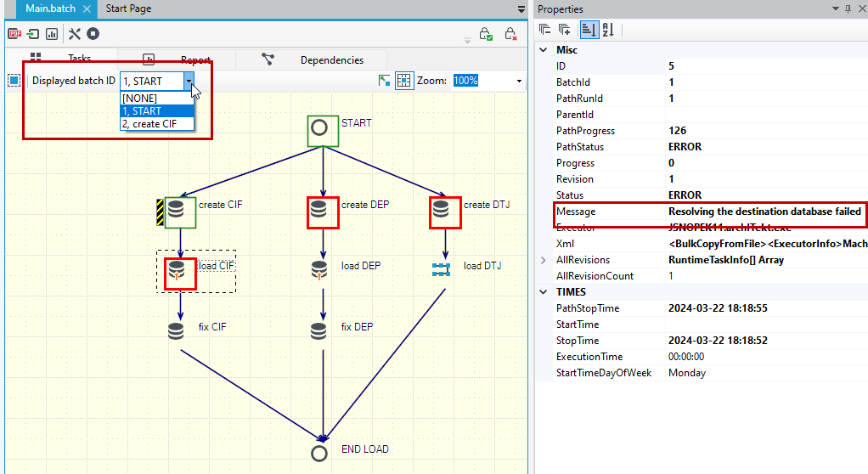
Task: Switch to the Main.batch tab
Action: (50, 8)
